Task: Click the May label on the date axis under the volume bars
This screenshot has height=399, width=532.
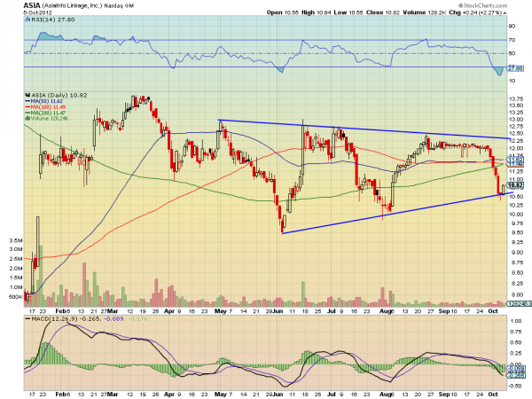Action: [x=221, y=311]
